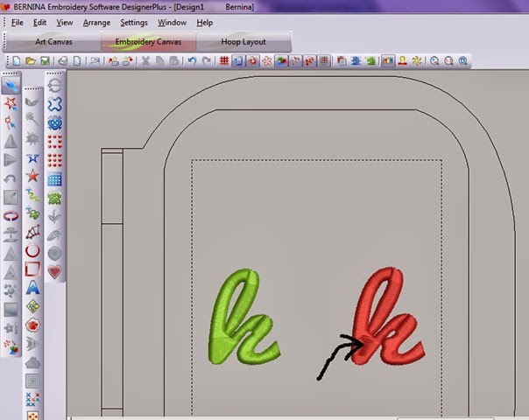Open the View menu
Screen dimensions: 529x420
tap(65, 23)
